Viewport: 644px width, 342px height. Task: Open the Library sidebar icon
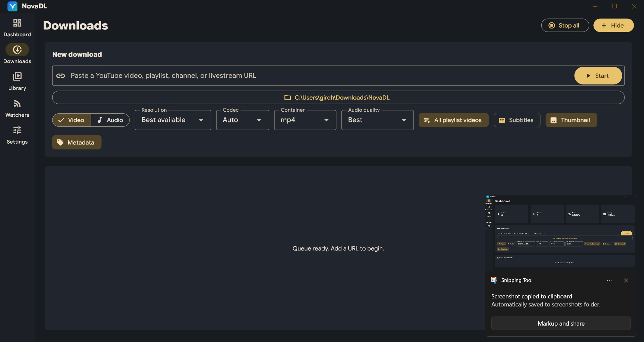click(x=17, y=76)
